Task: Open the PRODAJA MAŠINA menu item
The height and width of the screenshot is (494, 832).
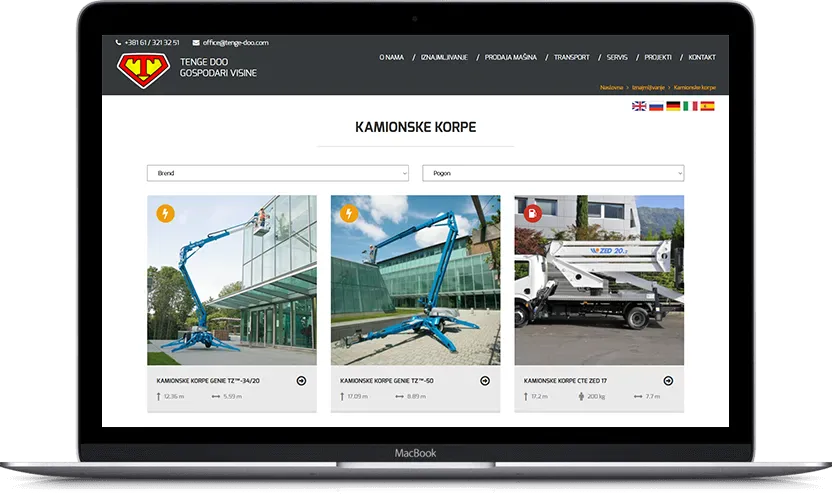Action: point(510,57)
